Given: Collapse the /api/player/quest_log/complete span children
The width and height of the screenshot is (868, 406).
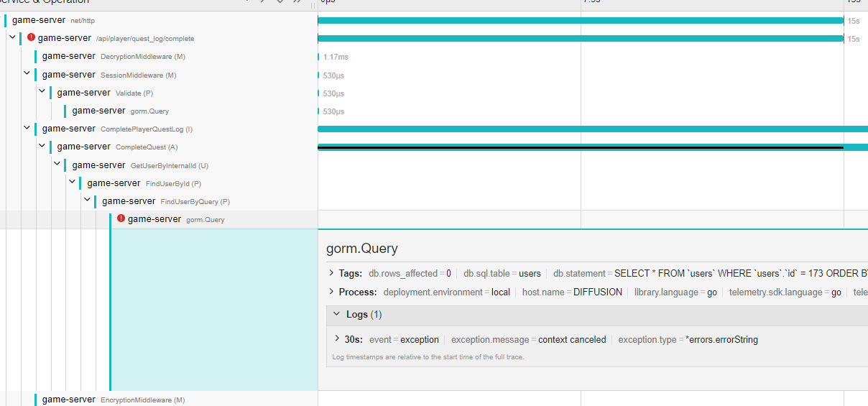Looking at the screenshot, I should click(12, 37).
